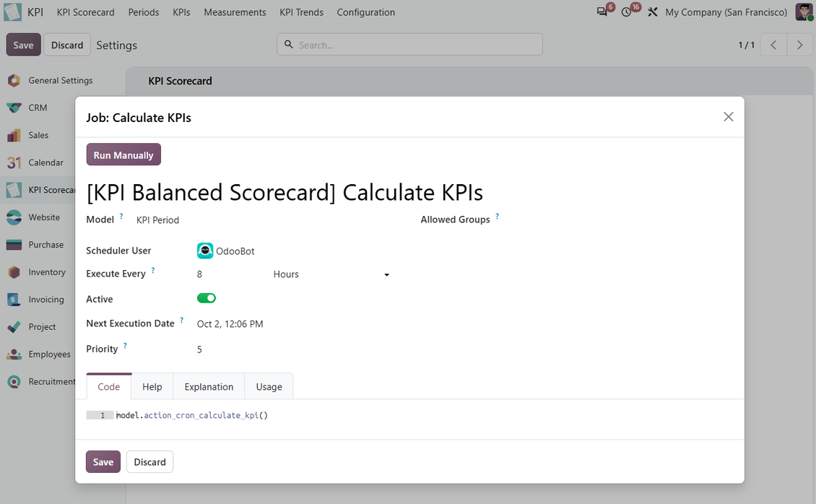The image size is (816, 504).
Task: Toggle the Active switch off
Action: tap(206, 298)
